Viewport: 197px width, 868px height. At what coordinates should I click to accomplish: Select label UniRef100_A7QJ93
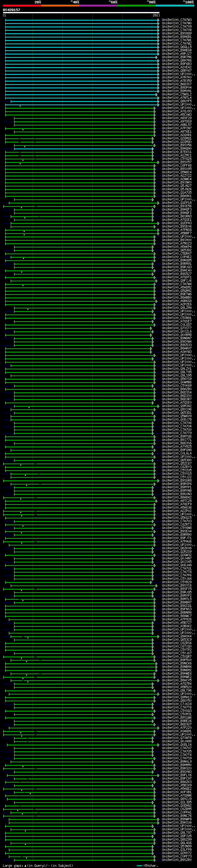177,111
